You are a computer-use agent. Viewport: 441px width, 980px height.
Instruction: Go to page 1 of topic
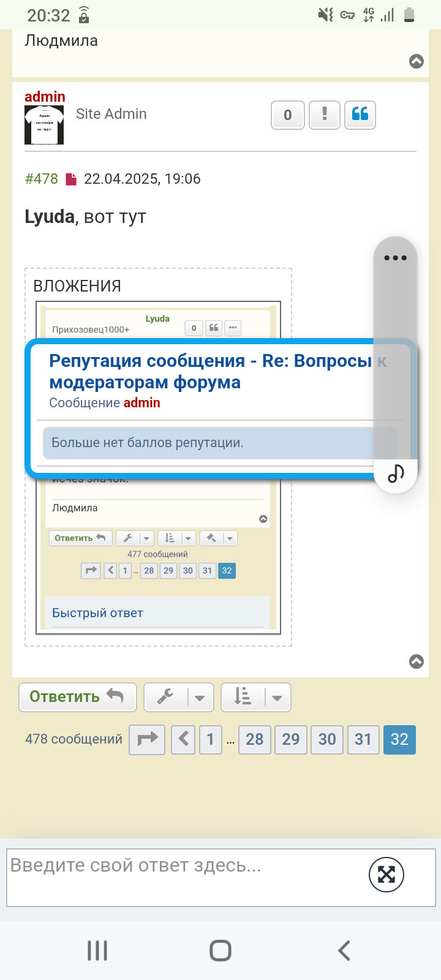[211, 739]
